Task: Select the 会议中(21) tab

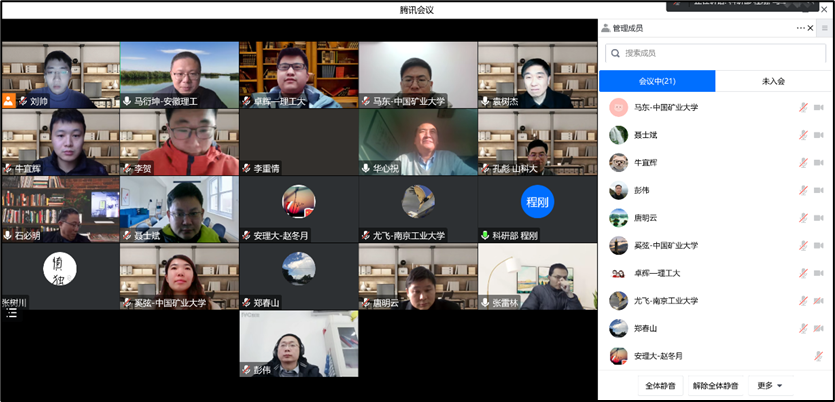Action: pos(657,81)
